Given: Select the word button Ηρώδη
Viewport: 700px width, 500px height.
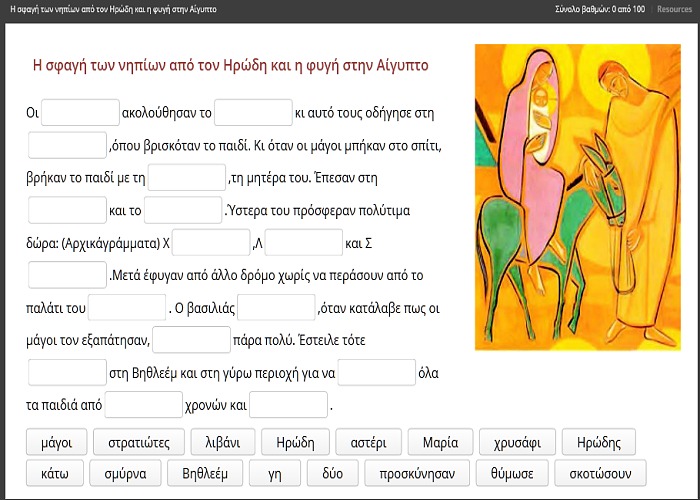Looking at the screenshot, I should pos(295,442).
